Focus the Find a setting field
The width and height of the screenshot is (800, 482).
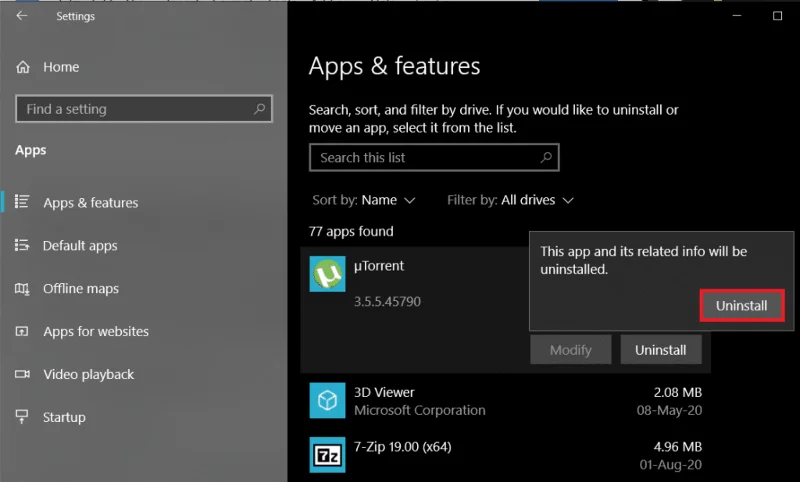[144, 109]
